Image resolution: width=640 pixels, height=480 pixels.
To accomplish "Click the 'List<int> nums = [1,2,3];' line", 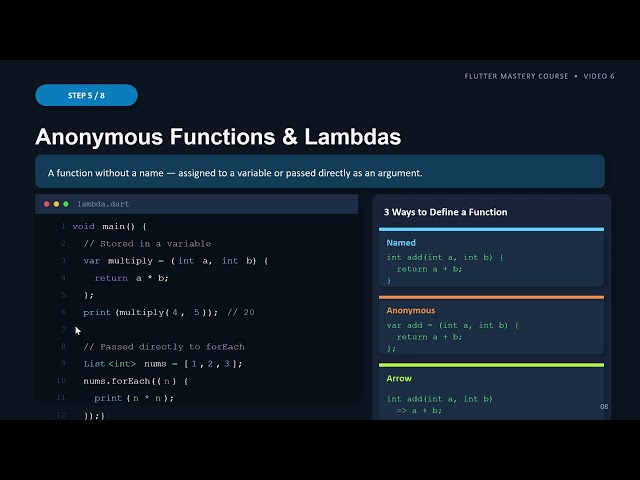I will (x=163, y=364).
